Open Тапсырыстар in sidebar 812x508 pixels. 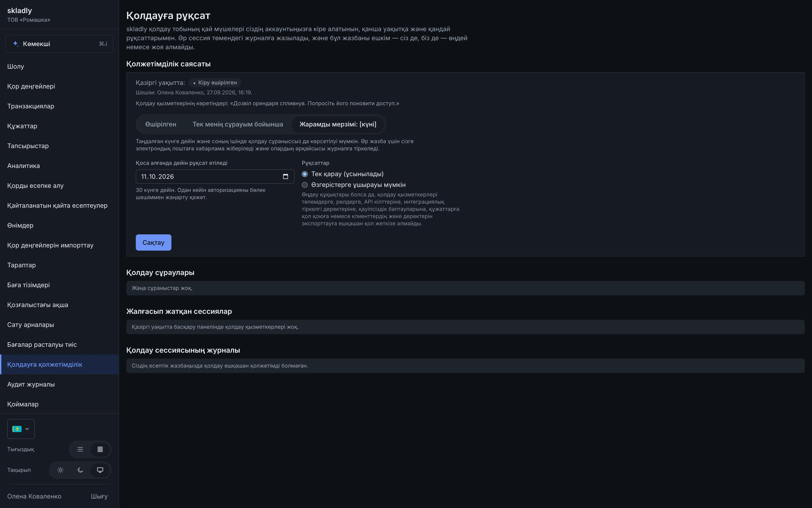(59, 146)
